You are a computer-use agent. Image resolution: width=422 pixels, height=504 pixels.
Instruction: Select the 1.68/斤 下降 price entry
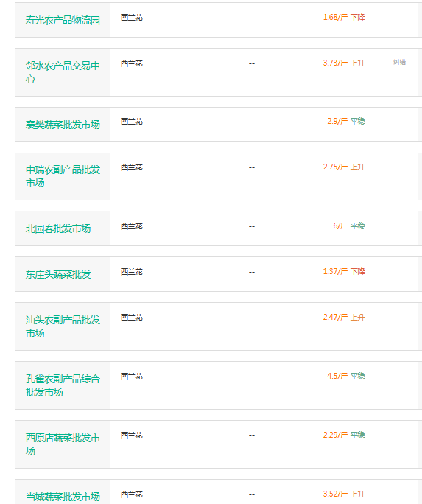[x=344, y=18]
